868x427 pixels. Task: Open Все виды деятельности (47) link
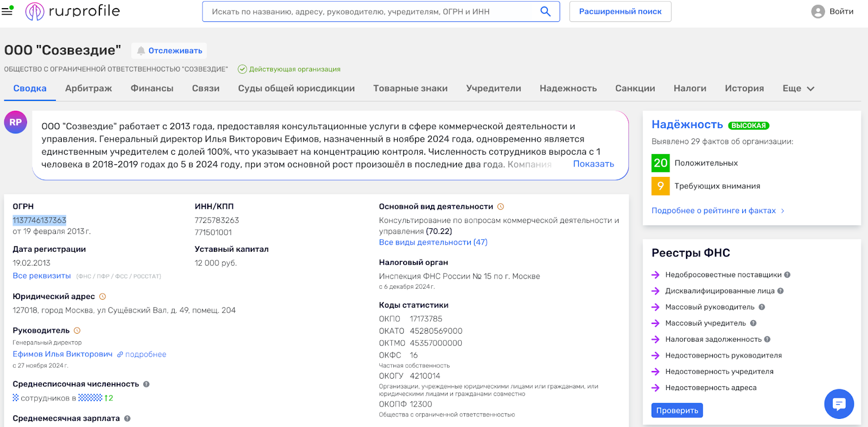[x=433, y=243]
